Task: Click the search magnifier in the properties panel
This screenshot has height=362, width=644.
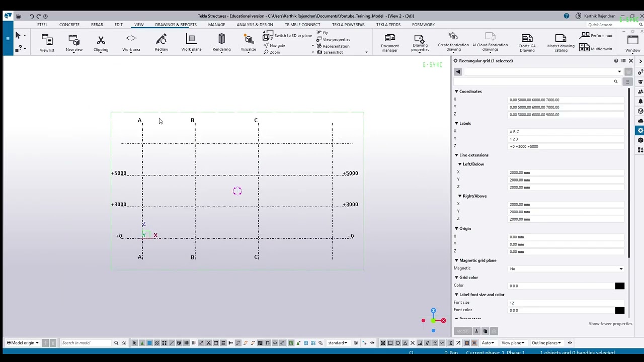Action: pos(615,81)
